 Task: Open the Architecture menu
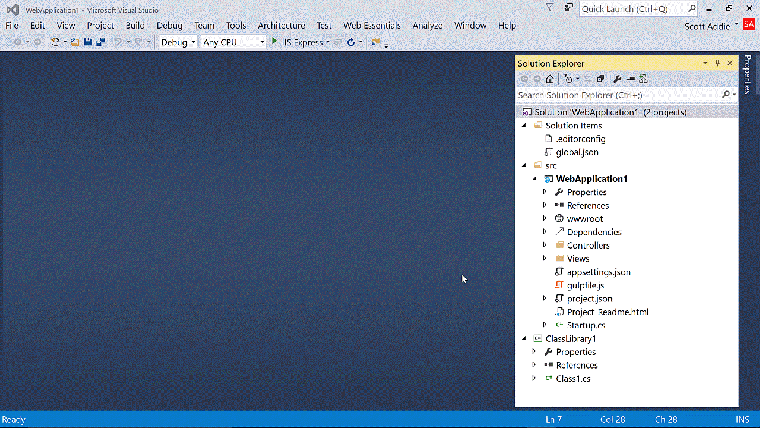[x=281, y=26]
